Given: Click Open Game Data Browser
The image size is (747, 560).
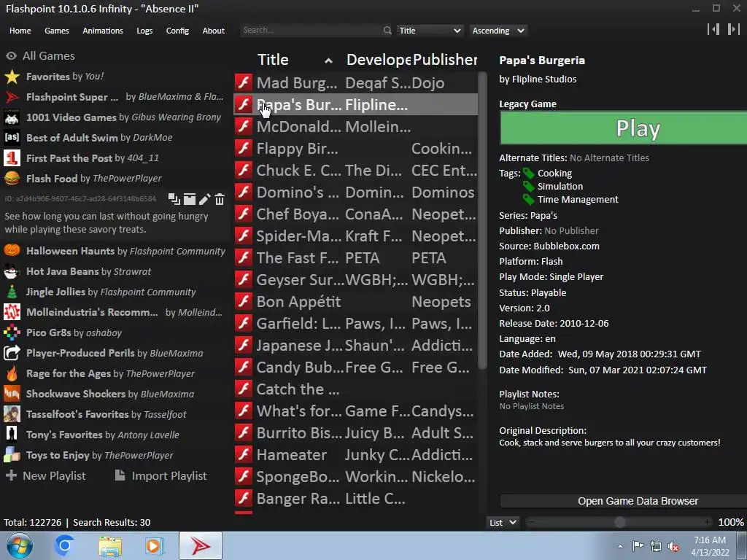Looking at the screenshot, I should 624,501.
